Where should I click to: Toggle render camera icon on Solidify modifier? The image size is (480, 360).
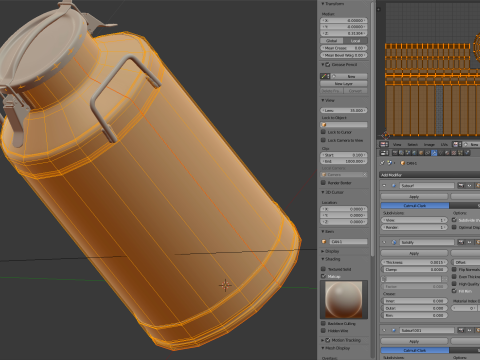(x=461, y=242)
